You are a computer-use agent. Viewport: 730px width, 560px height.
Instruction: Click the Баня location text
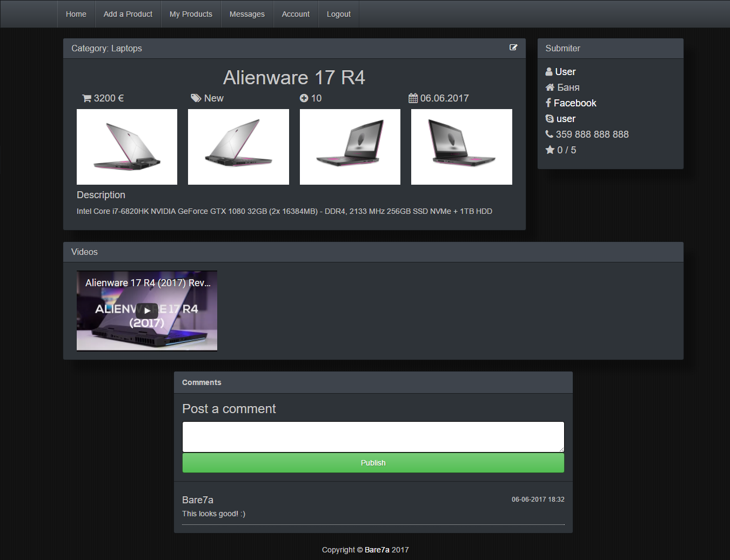pos(568,87)
